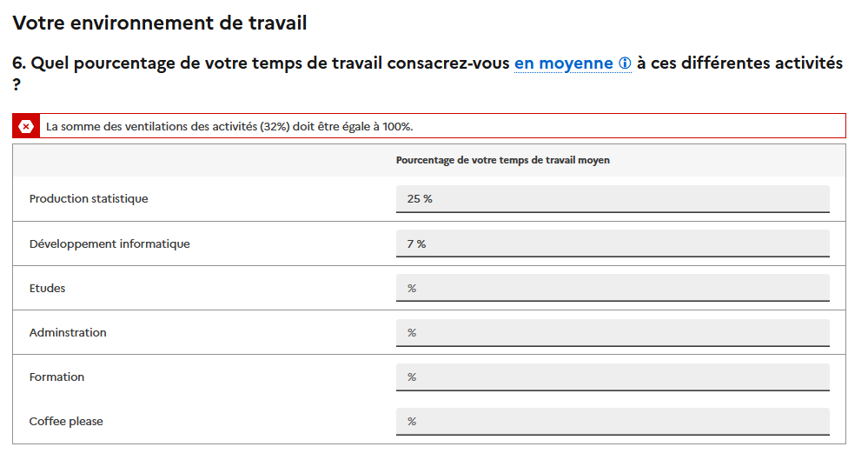Click the "Formation" row label
The height and width of the screenshot is (460, 868).
tap(56, 377)
